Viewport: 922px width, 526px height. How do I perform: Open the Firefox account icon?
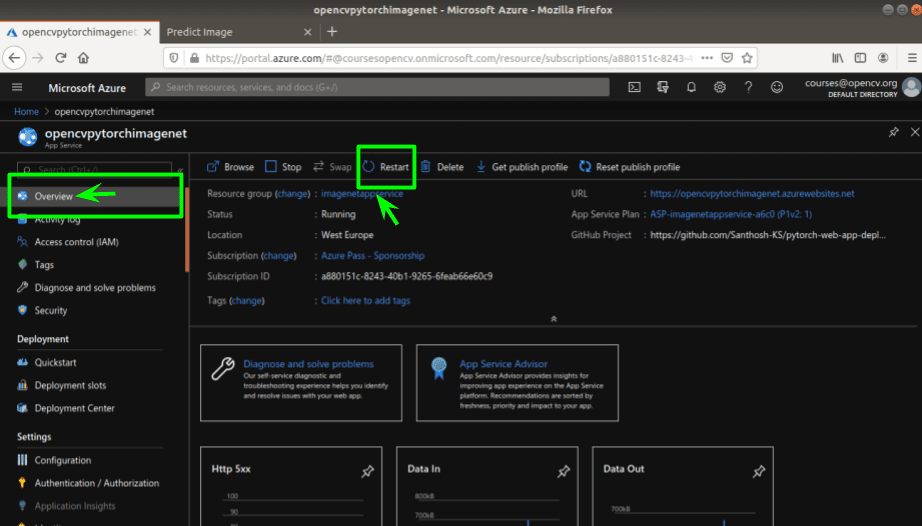[883, 58]
